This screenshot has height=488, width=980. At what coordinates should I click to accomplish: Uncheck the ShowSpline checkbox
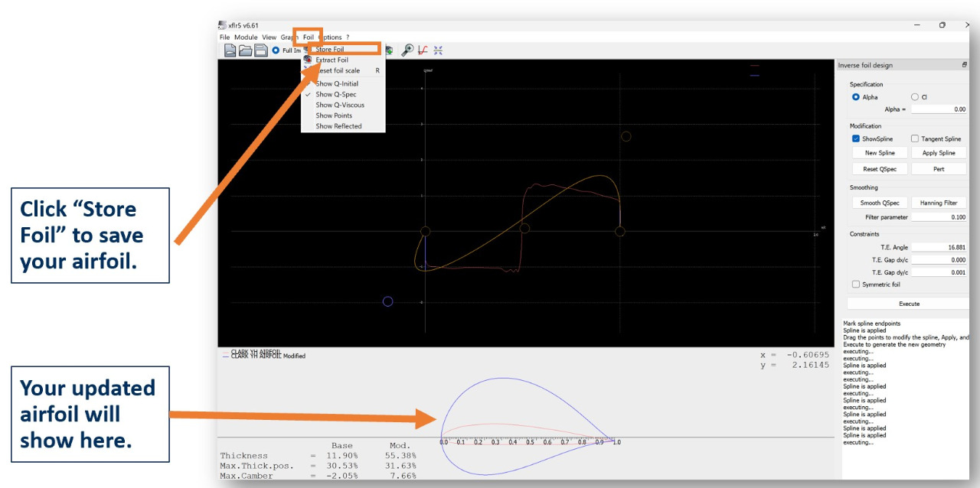pyautogui.click(x=856, y=139)
